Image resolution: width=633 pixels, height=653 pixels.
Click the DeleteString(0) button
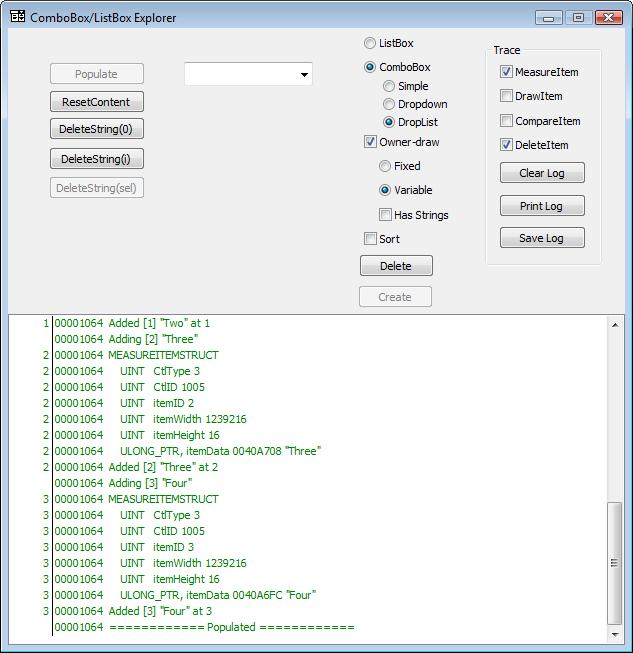(x=97, y=129)
